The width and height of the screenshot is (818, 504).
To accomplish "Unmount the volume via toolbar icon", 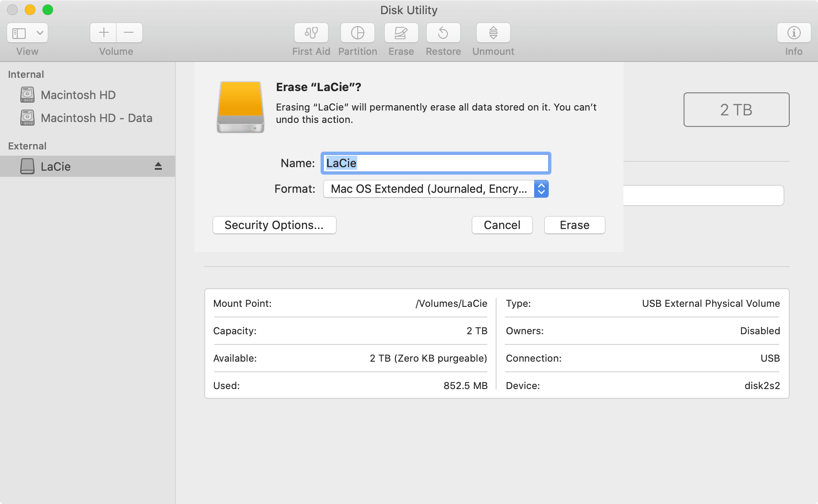I will coord(493,33).
